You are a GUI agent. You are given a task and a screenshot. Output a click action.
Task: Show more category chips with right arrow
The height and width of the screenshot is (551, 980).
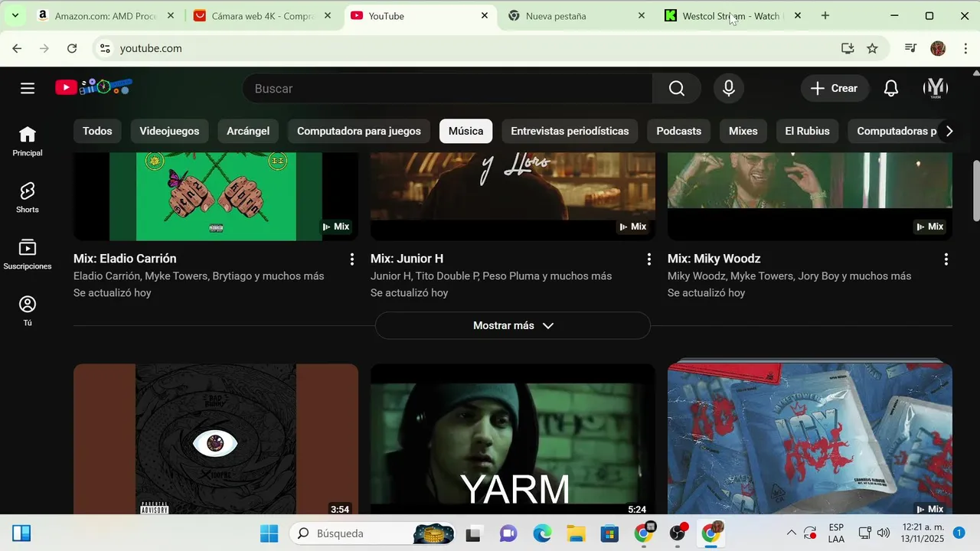[949, 131]
